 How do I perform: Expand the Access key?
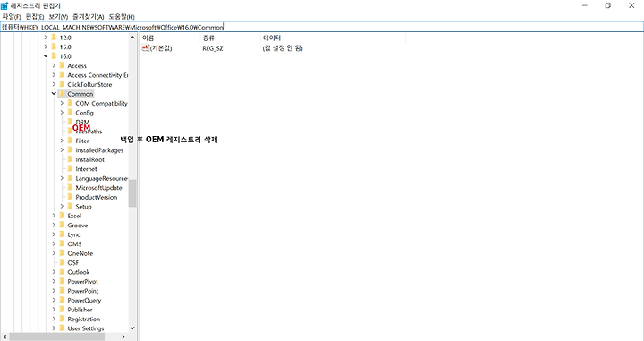54,65
